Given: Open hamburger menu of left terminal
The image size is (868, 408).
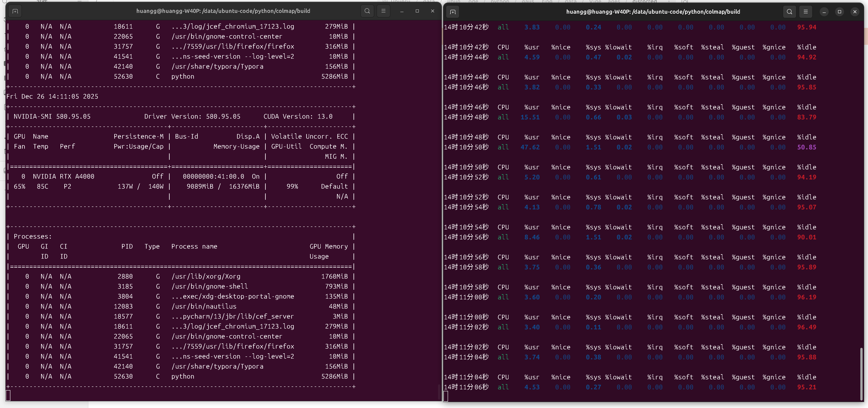Looking at the screenshot, I should pyautogui.click(x=383, y=11).
